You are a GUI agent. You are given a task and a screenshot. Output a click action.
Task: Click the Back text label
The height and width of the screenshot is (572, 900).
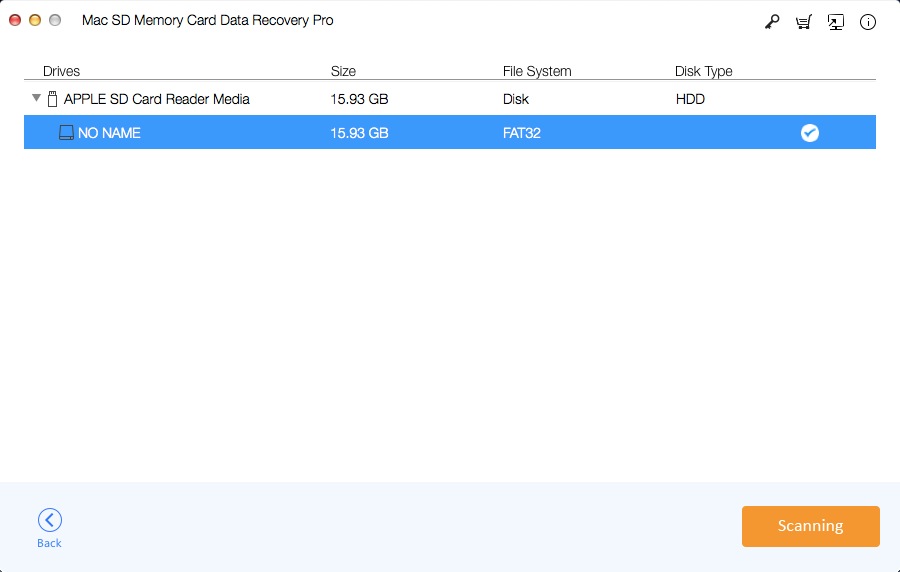click(49, 543)
